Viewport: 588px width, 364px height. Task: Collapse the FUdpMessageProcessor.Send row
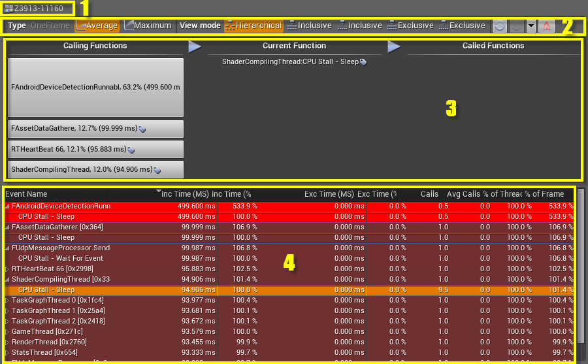(7, 248)
